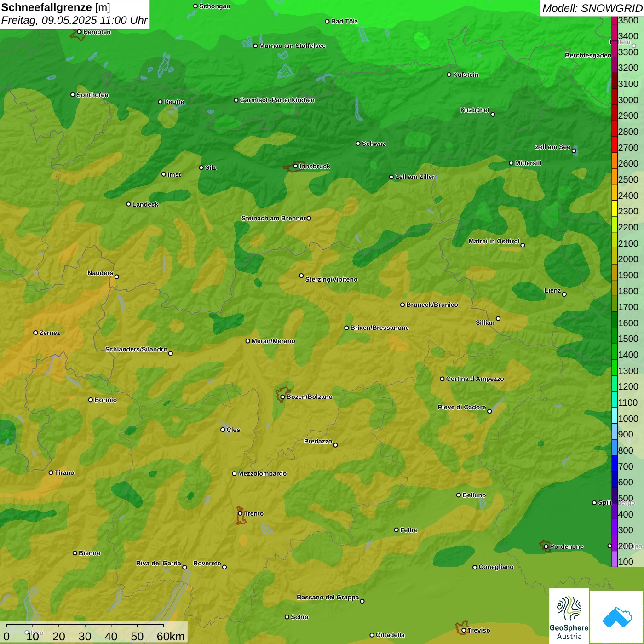Click the Zernez location dot
The image size is (644, 644).
click(x=36, y=333)
